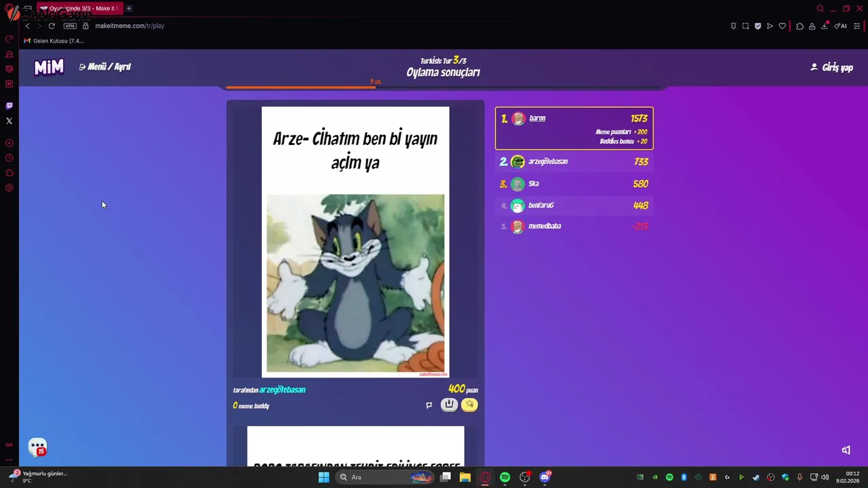Open X in Opera sidebar
868x488 pixels.
(x=9, y=121)
